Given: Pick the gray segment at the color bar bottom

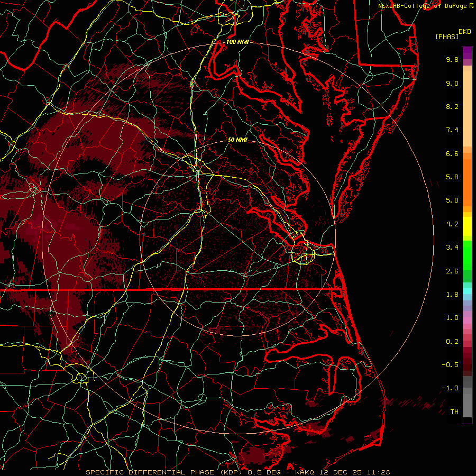Looking at the screenshot, I should [467, 397].
